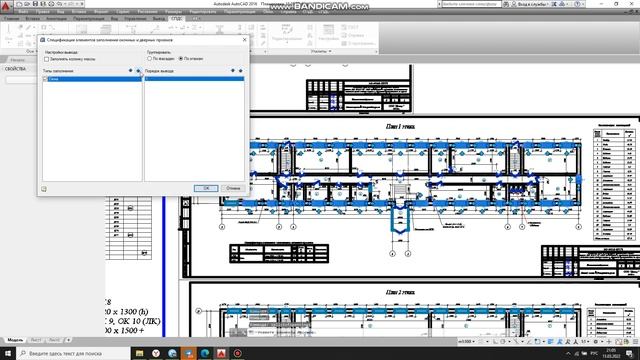The height and width of the screenshot is (360, 640).
Task: Click the AutoCAD icon in the taskbar
Action: (x=221, y=353)
